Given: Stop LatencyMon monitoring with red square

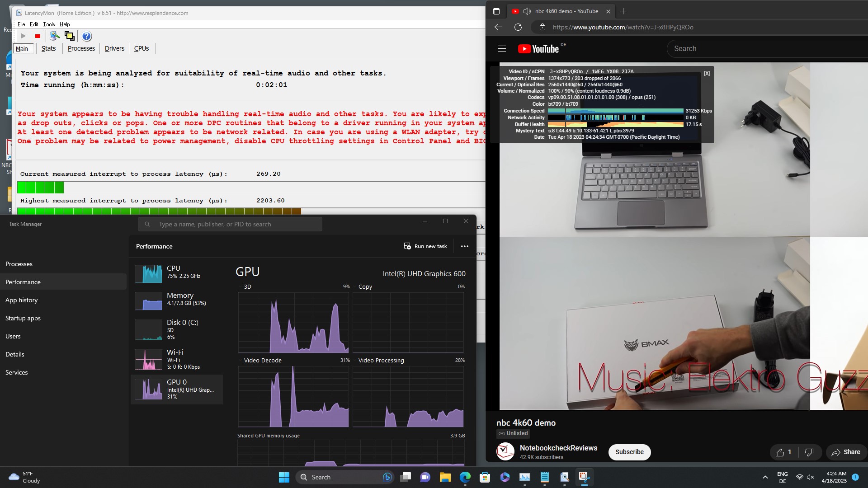Looking at the screenshot, I should 38,36.
